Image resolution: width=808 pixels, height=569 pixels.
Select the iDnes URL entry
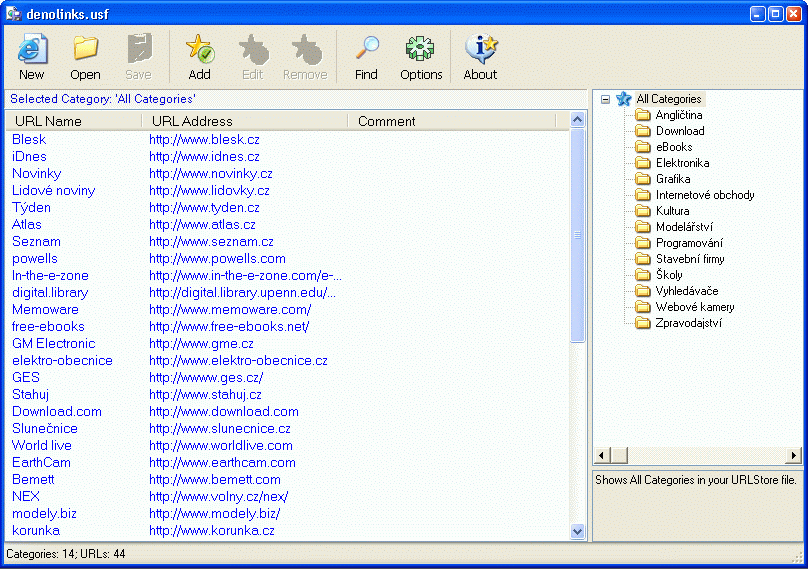29,157
